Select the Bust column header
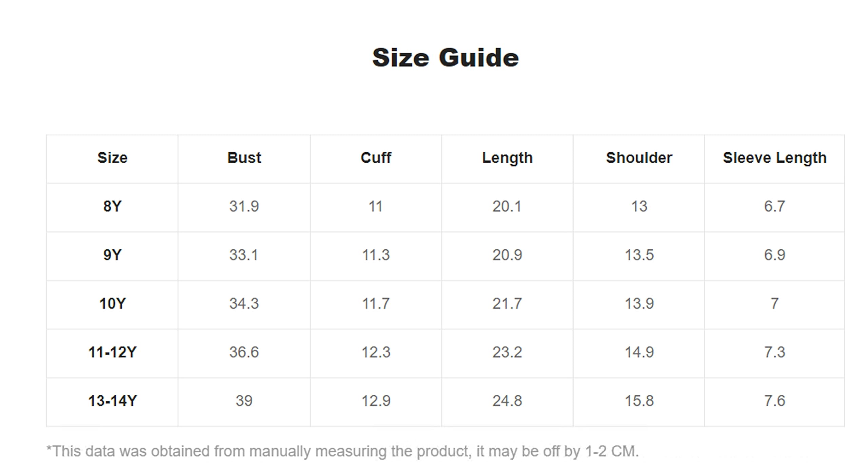Screen dimensions: 868x476 point(244,158)
